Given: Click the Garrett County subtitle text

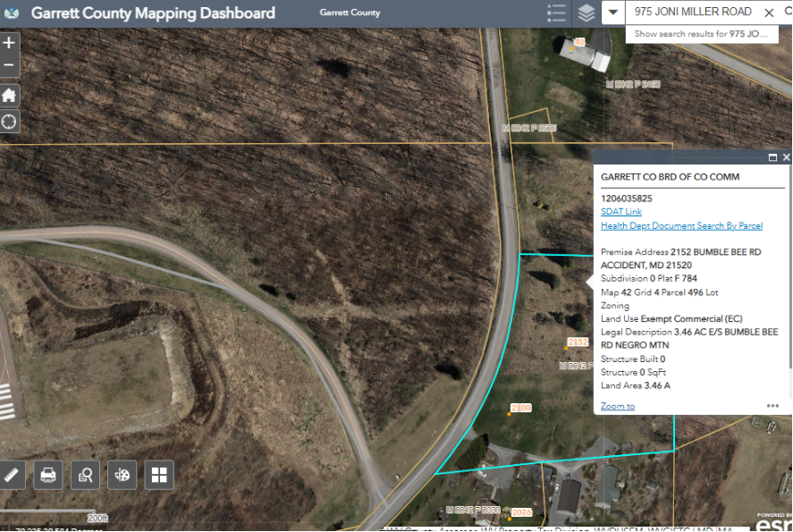Looking at the screenshot, I should click(350, 13).
